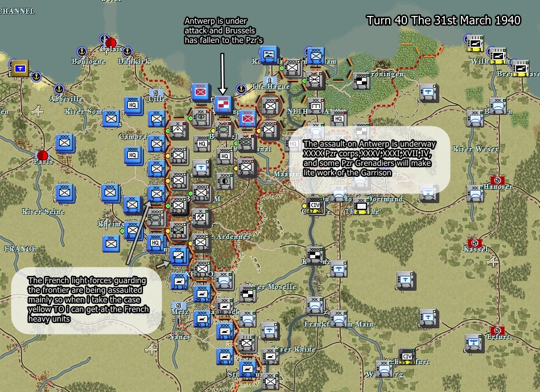Select the checkered unit 1 1 at Groningen
The width and height of the screenshot is (540, 392).
[361, 81]
